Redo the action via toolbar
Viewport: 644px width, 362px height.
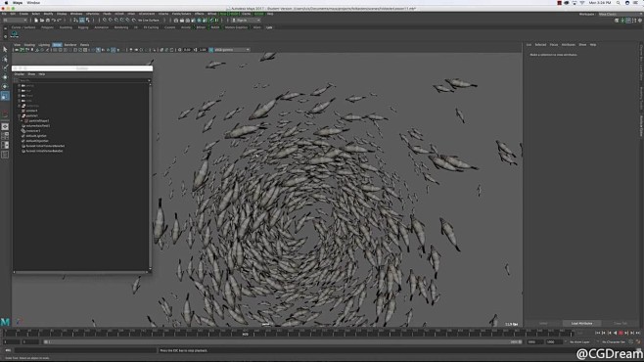pyautogui.click(x=59, y=21)
